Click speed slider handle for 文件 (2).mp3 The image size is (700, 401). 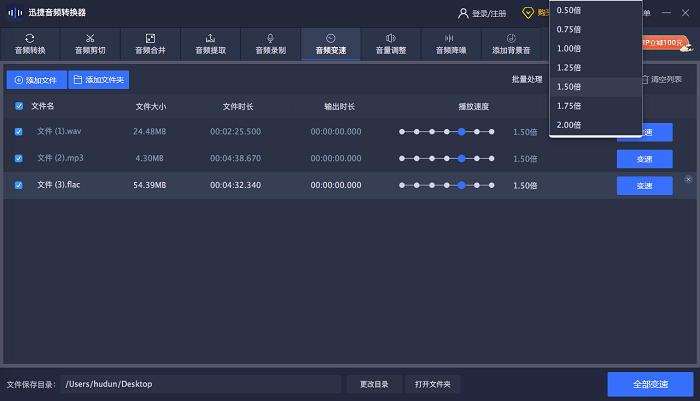(462, 159)
